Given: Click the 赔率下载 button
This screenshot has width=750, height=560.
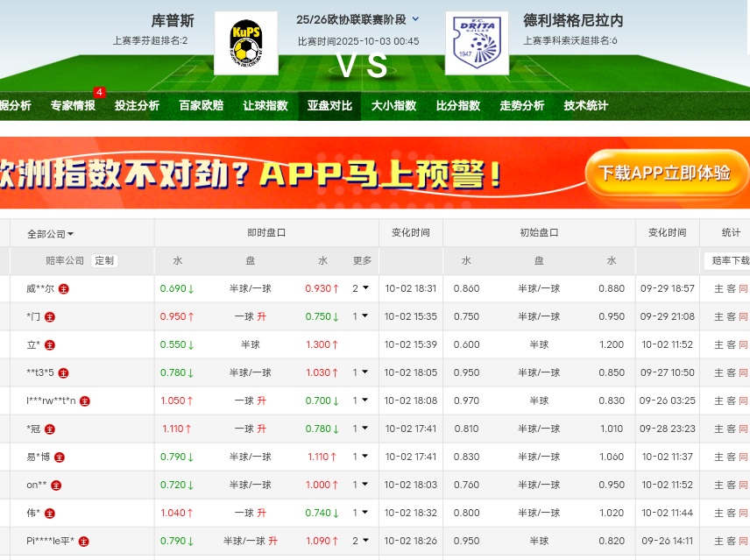Looking at the screenshot, I should pos(729,260).
